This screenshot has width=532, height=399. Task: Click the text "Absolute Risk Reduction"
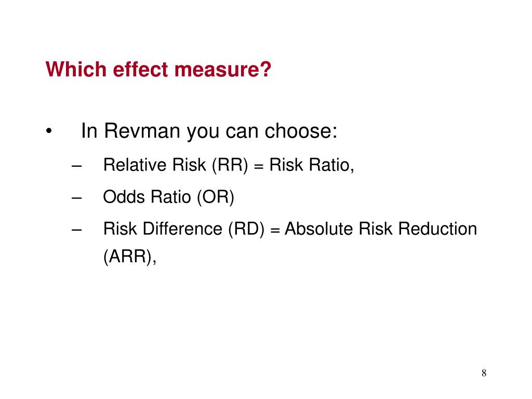tap(381, 229)
